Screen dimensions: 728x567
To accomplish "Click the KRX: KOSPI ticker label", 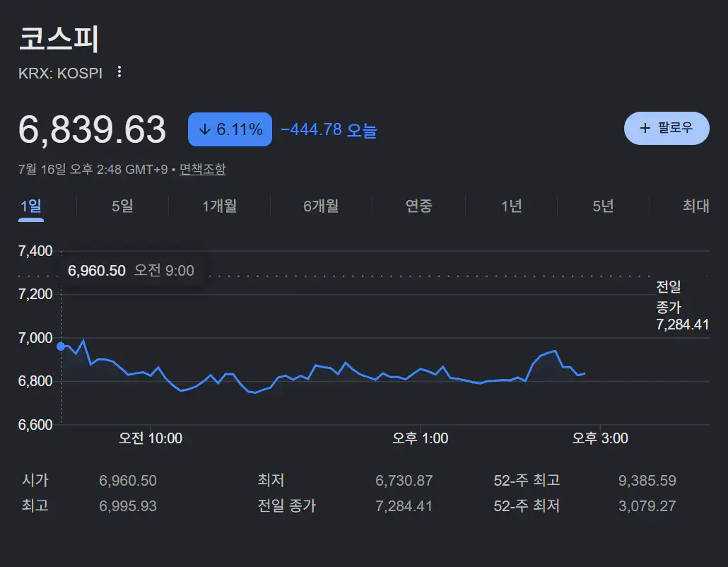I will (x=60, y=74).
